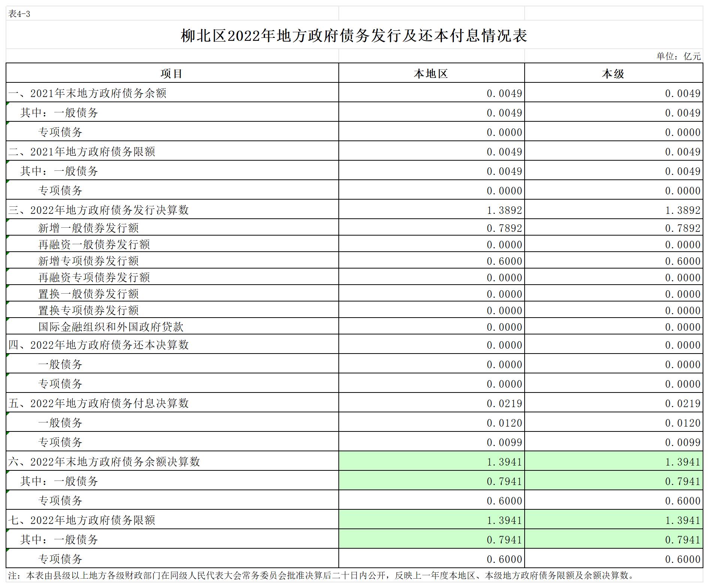The image size is (709, 588).
Task: Select 本级 value 0.7892 for 新增一般债券
Action: (x=613, y=227)
